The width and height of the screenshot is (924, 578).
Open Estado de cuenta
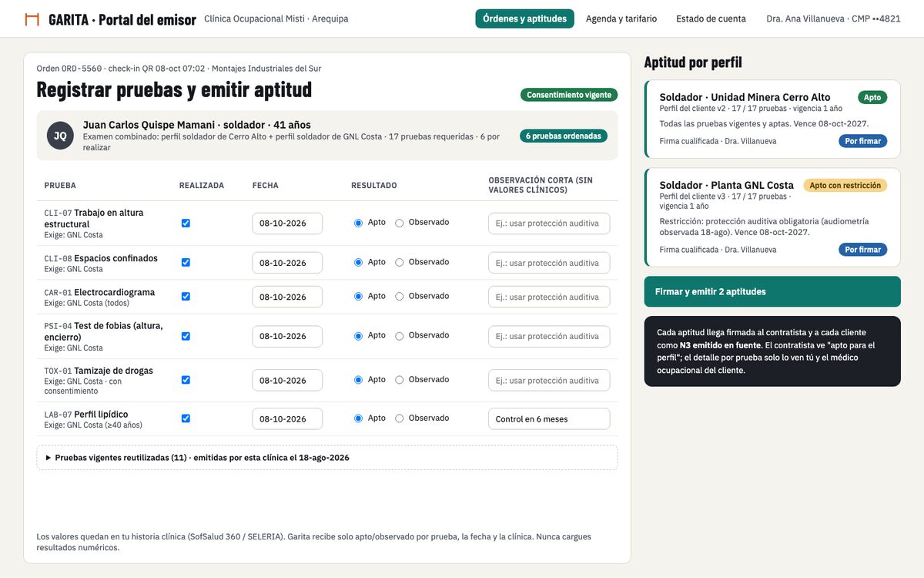point(711,18)
